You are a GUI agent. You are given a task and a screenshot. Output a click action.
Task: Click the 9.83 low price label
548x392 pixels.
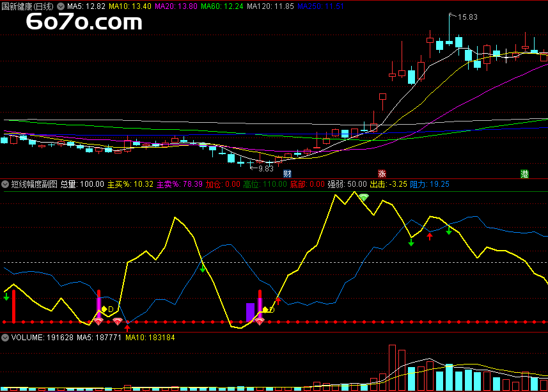tap(265, 169)
